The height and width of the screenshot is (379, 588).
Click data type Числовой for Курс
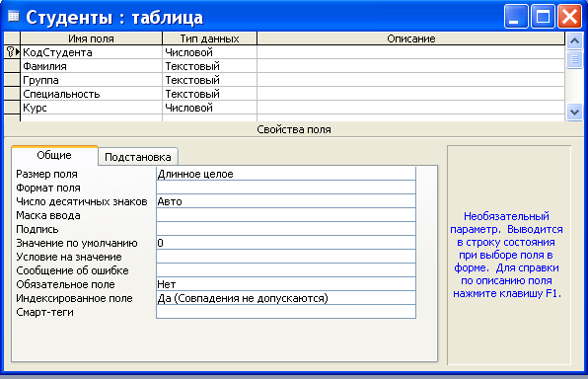click(209, 108)
